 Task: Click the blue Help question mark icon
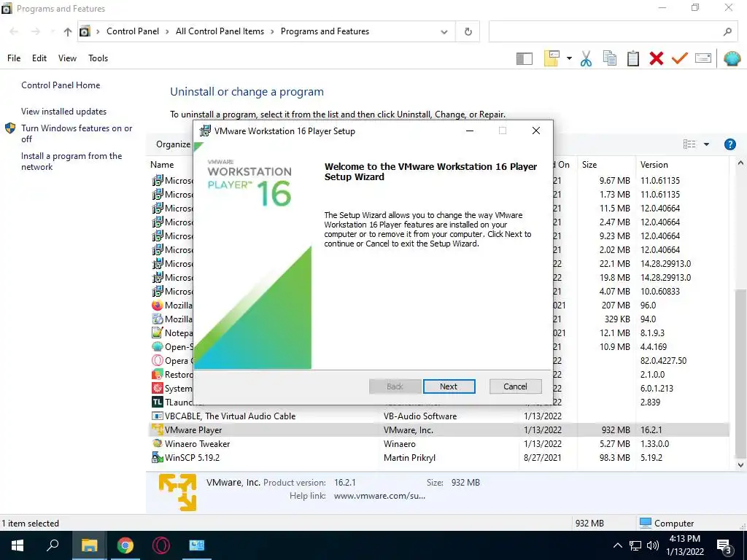tap(729, 144)
